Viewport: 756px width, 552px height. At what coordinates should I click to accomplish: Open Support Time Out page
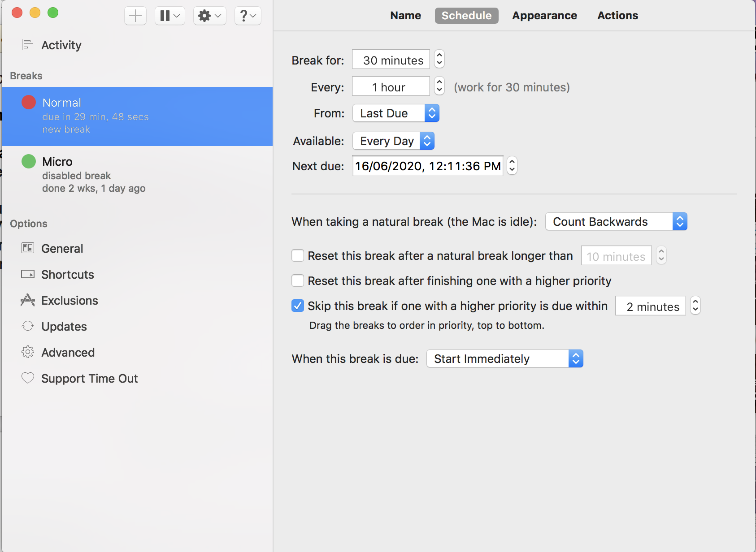click(89, 379)
